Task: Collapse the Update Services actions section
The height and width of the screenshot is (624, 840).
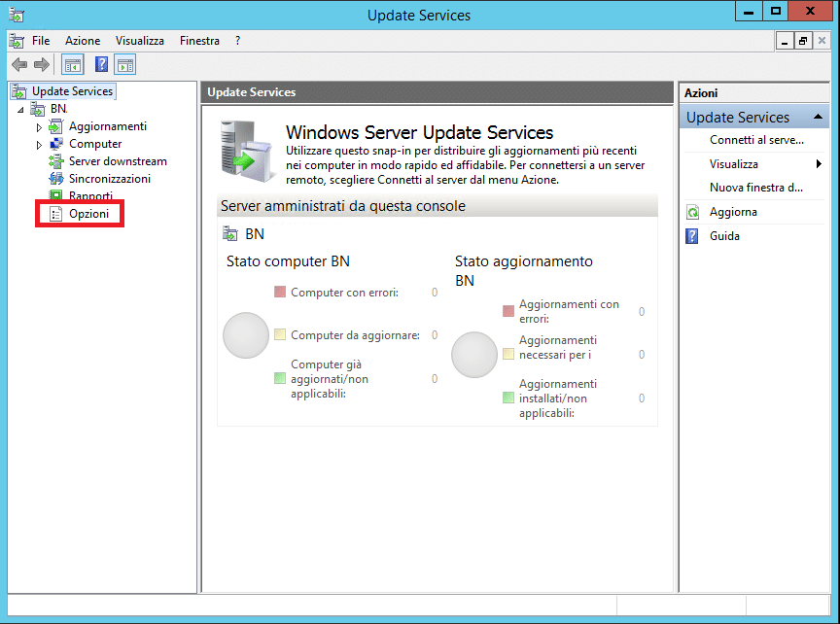Action: pyautogui.click(x=818, y=117)
